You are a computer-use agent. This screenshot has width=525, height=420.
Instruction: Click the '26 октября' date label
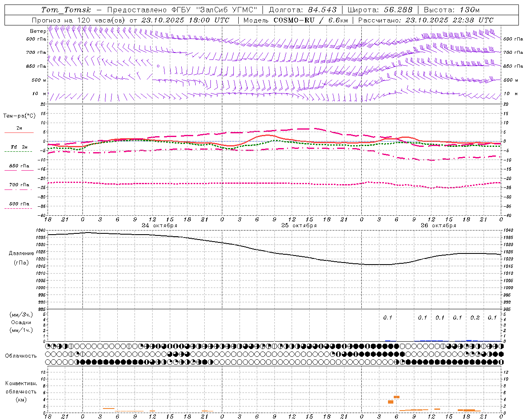(x=438, y=226)
